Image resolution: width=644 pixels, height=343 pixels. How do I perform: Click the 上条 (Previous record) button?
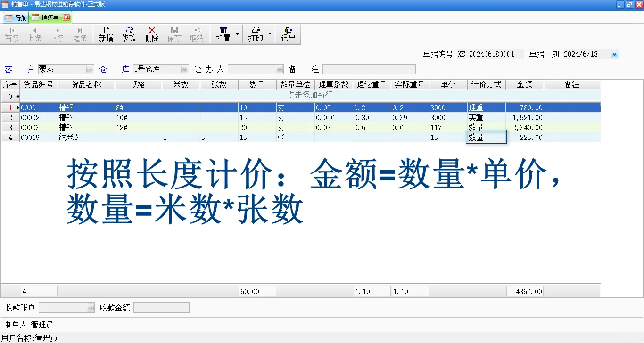[x=34, y=34]
